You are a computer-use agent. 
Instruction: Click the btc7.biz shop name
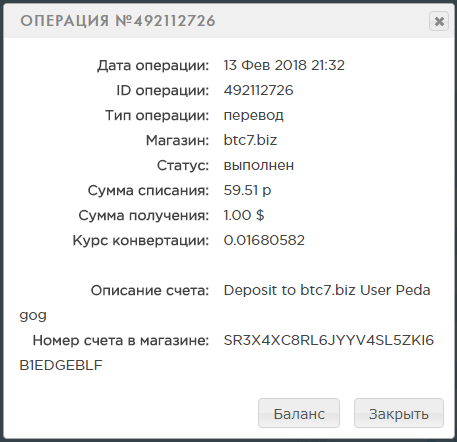click(250, 140)
